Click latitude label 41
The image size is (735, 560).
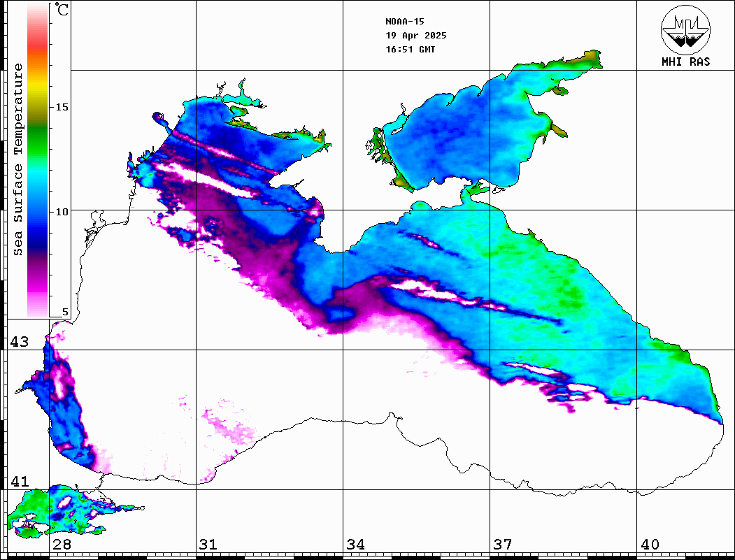coord(20,482)
